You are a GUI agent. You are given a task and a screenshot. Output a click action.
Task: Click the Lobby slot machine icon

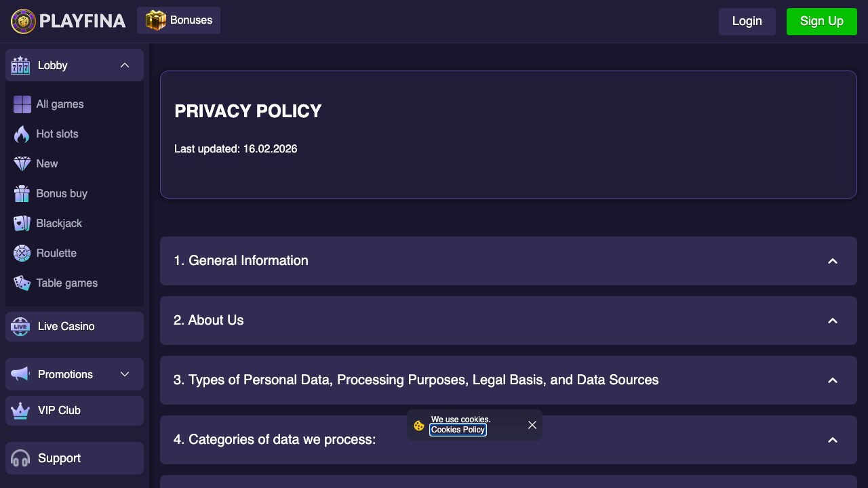point(20,65)
